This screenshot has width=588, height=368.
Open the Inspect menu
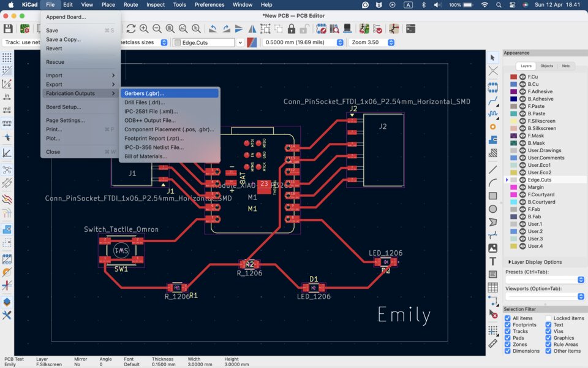coord(155,5)
